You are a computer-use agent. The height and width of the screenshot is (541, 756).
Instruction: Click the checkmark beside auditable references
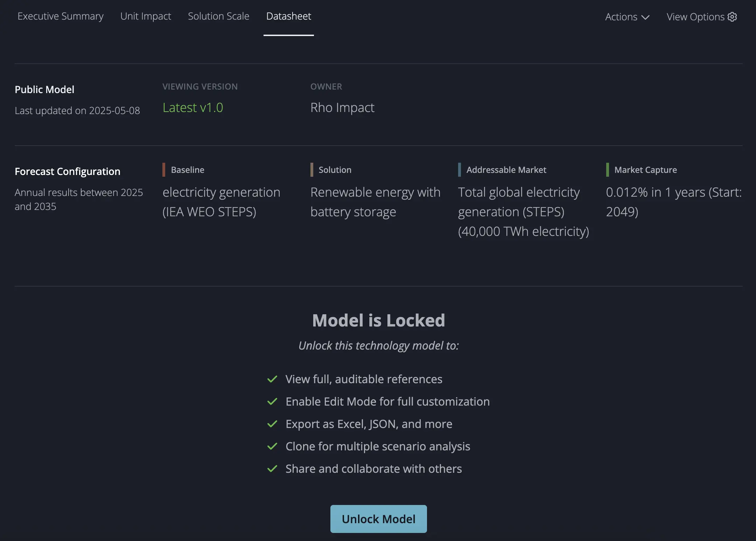click(x=272, y=379)
